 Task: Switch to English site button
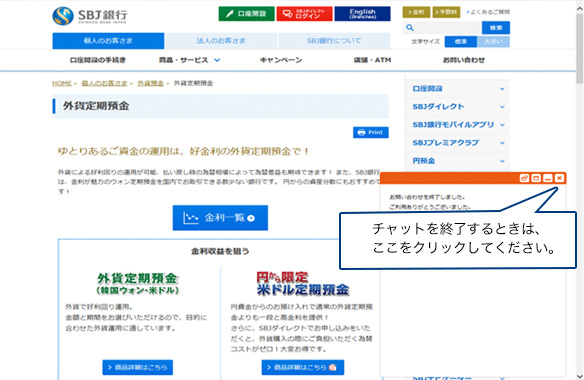tap(362, 14)
